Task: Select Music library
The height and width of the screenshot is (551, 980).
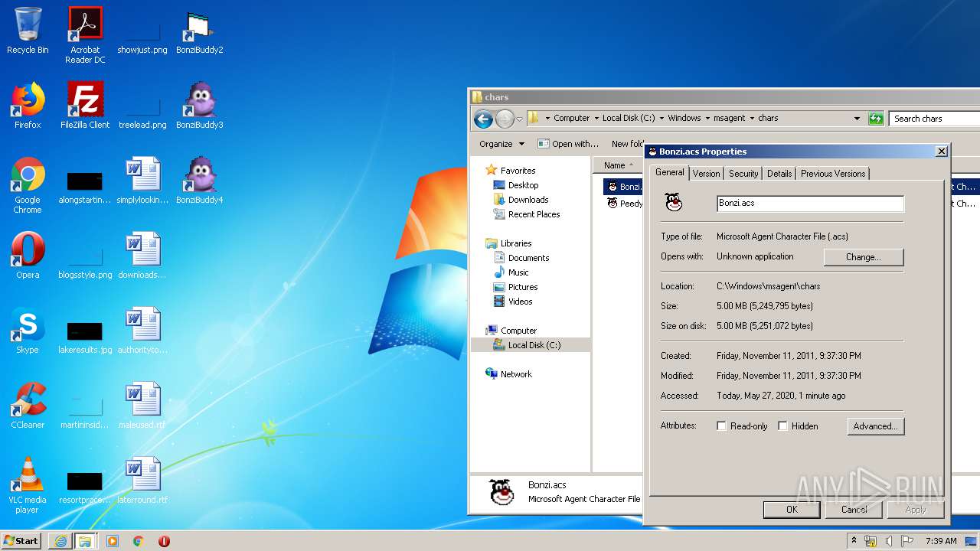Action: click(511, 272)
